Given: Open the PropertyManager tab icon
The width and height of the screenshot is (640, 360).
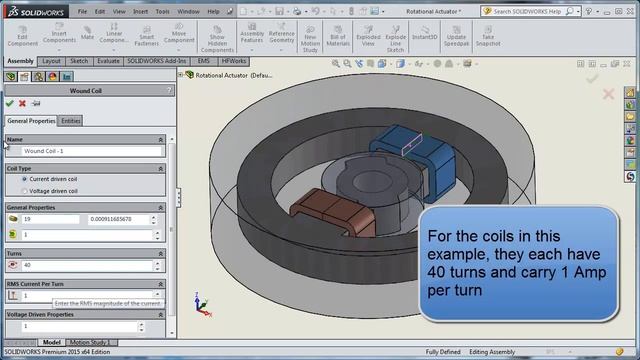Looking at the screenshot, I should coord(24,76).
